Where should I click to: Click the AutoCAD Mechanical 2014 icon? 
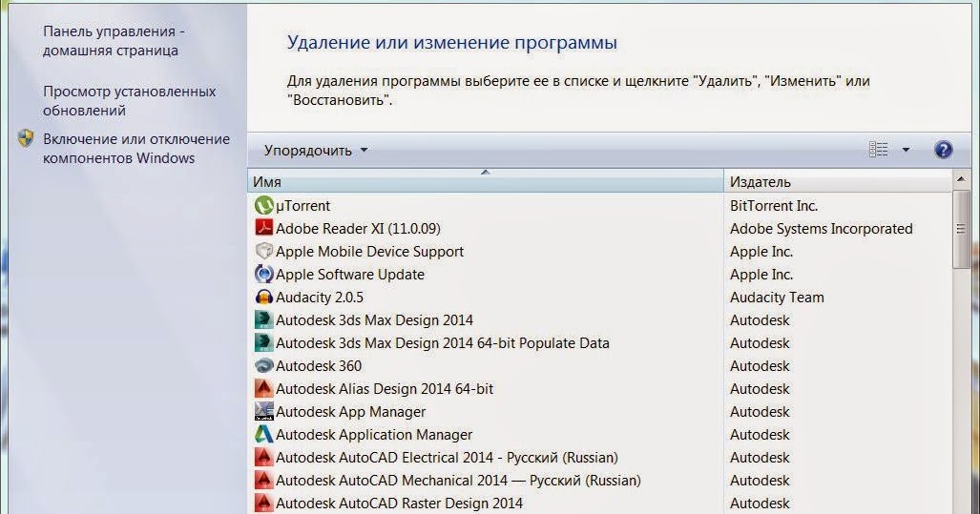coord(263,480)
